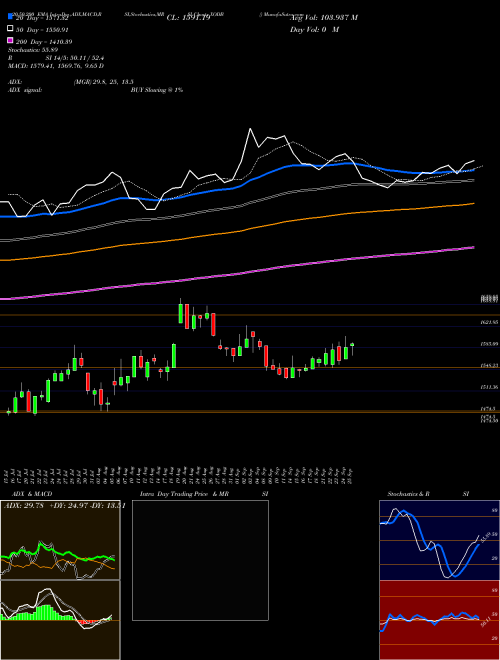Viewport: 500px width, 660px height.
Task: Click the Avg Vol reading
Action: click(x=324, y=18)
